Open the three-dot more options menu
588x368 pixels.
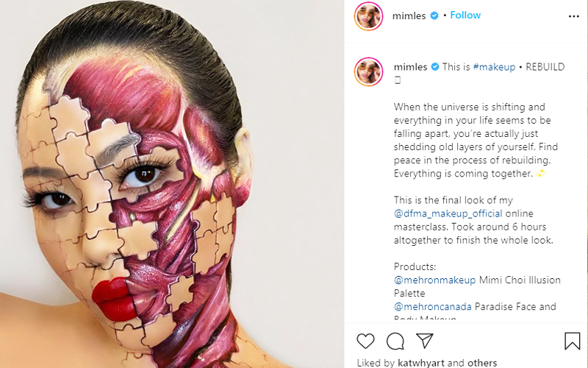click(573, 15)
